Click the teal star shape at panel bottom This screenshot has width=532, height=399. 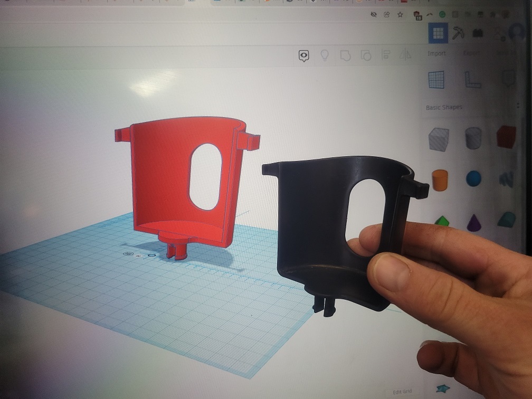pos(443,388)
